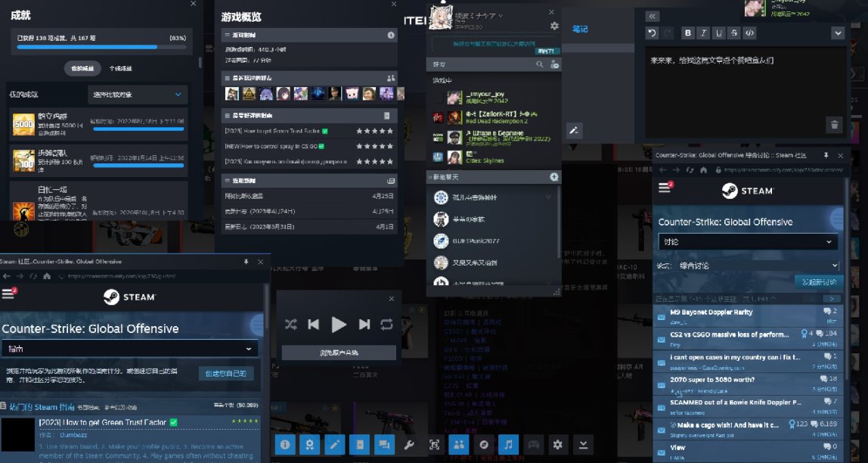Collapse the group chats section chevron
This screenshot has width=868, height=463.
[430, 177]
